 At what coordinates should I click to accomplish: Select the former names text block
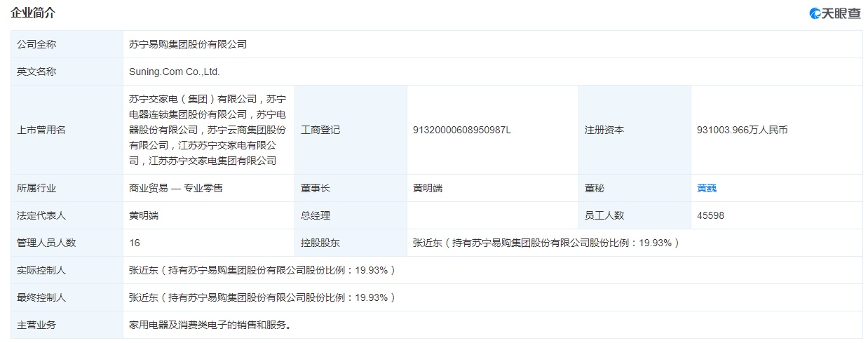click(208, 130)
